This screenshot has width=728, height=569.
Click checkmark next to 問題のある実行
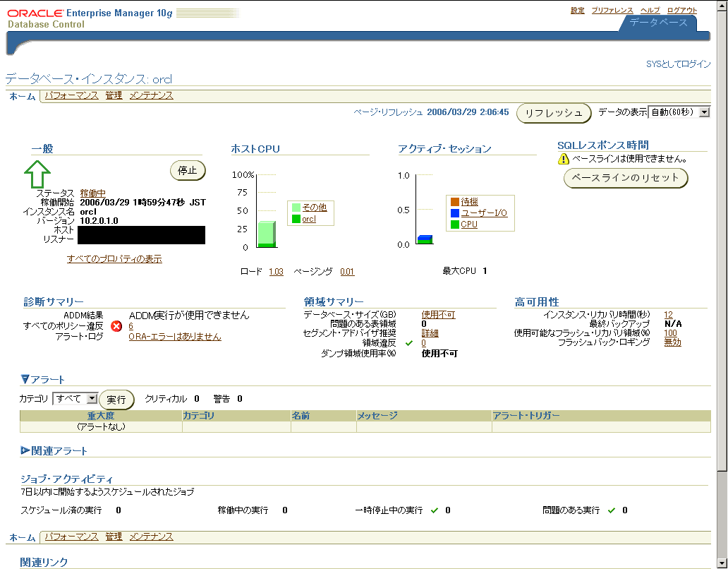pos(611,510)
